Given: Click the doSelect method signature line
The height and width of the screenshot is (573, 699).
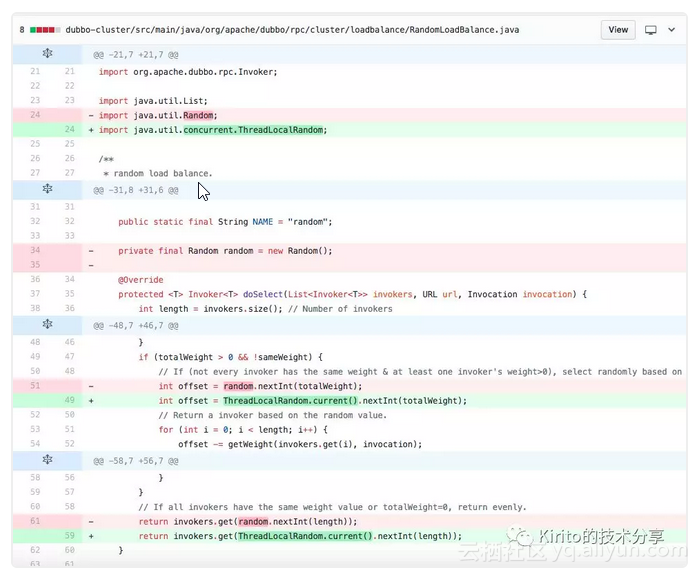Looking at the screenshot, I should click(x=352, y=294).
